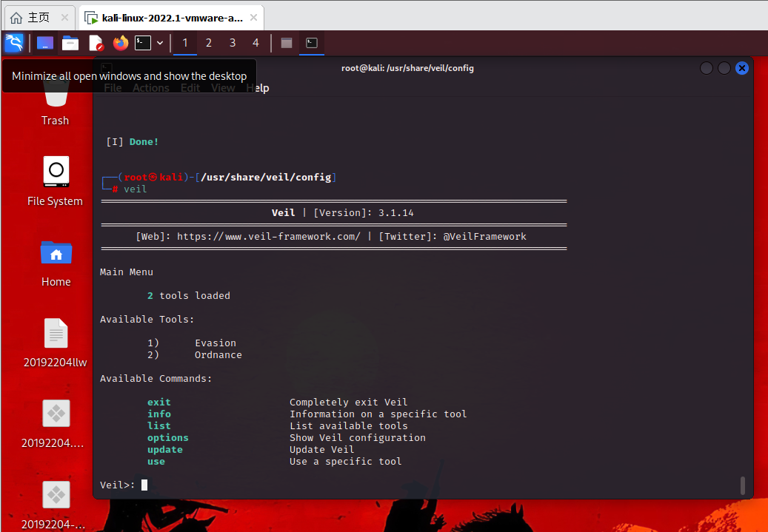
Task: Click the Available Commands: heading
Action: 156,379
